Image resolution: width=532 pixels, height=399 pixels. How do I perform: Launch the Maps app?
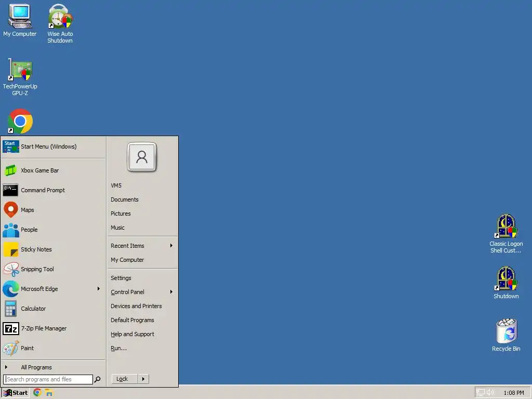click(x=54, y=210)
